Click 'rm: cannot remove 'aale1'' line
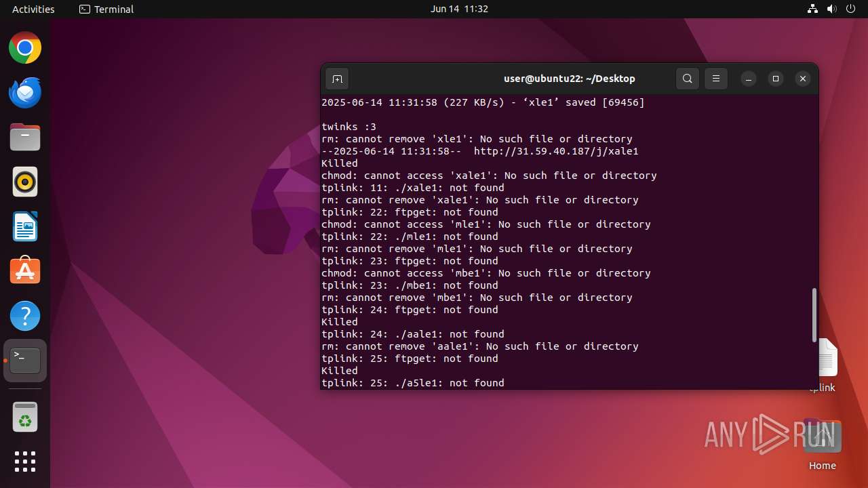Screen dimensions: 868x488 (x=480, y=346)
